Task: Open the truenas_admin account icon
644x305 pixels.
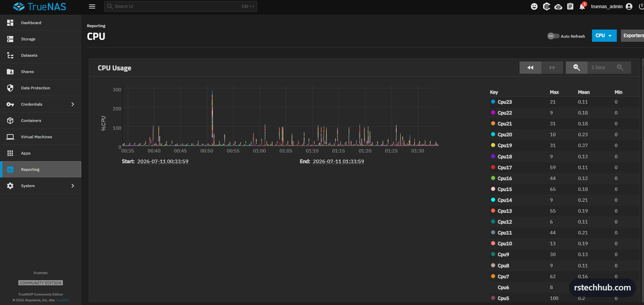Action: 629,6
